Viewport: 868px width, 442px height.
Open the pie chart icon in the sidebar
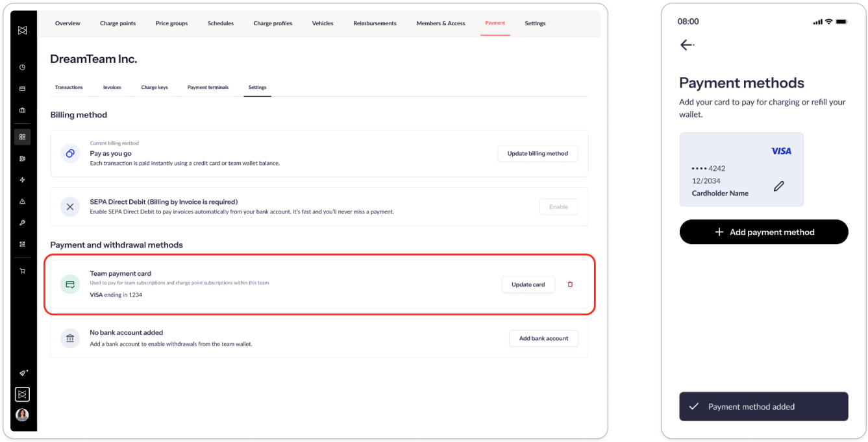pos(22,67)
